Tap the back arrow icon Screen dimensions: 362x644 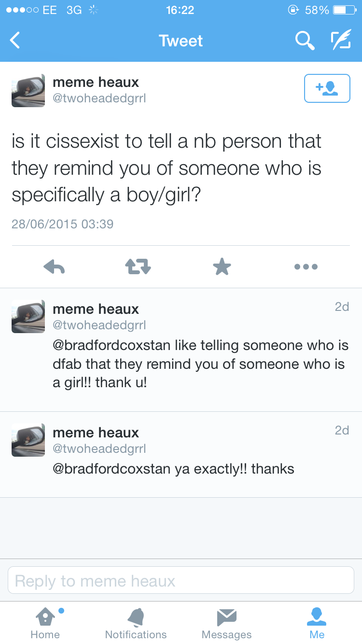15,41
